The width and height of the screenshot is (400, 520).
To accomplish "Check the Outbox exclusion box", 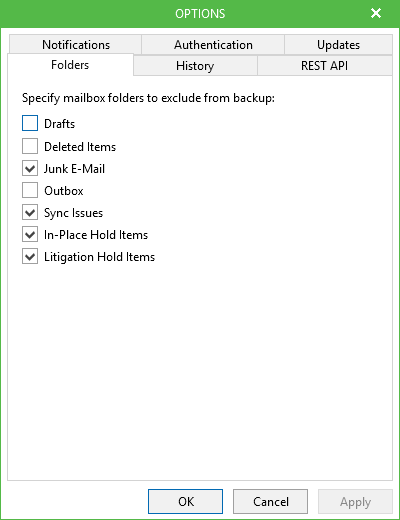I will tap(30, 190).
